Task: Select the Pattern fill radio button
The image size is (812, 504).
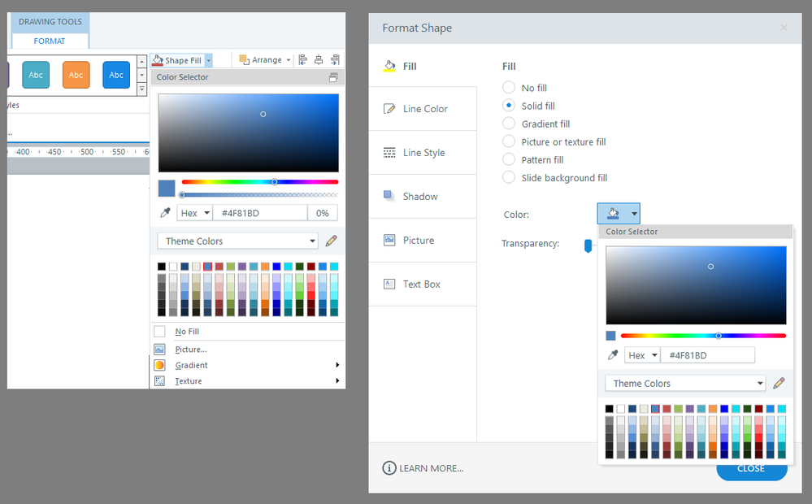Action: pos(509,159)
